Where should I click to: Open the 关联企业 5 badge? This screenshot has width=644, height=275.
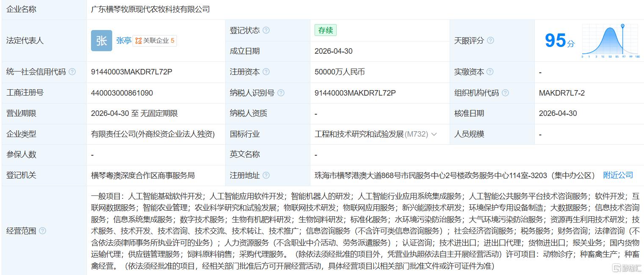[x=155, y=41]
